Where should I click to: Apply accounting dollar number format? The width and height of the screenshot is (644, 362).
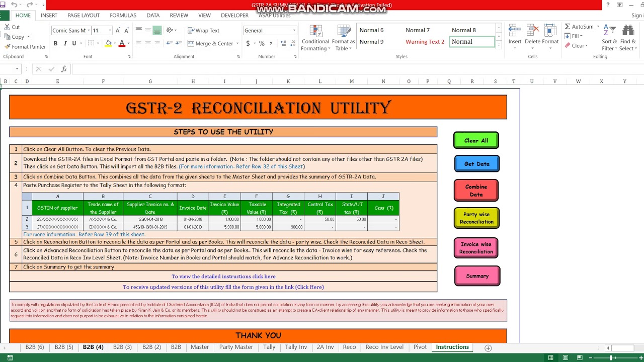[248, 44]
